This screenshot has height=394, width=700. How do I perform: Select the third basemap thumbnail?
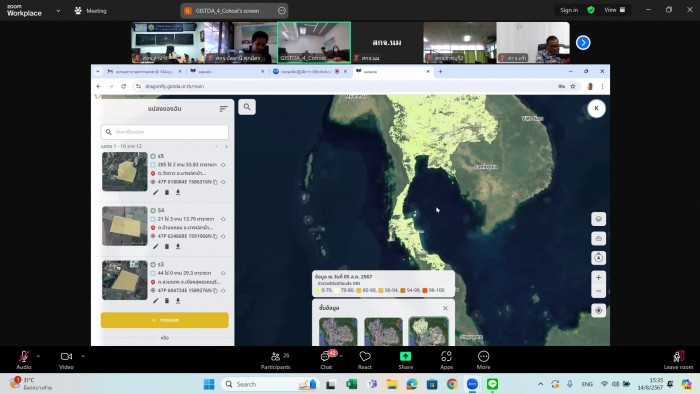point(429,331)
